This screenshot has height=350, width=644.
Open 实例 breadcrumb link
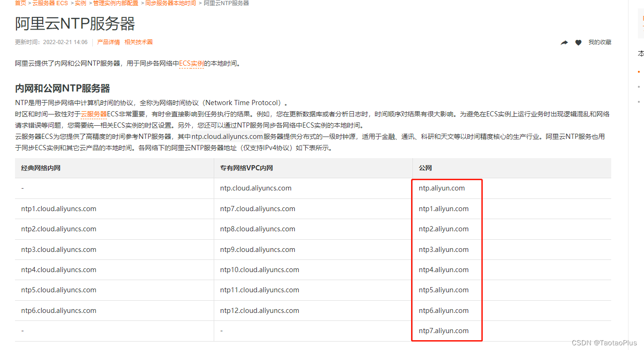[x=81, y=3]
